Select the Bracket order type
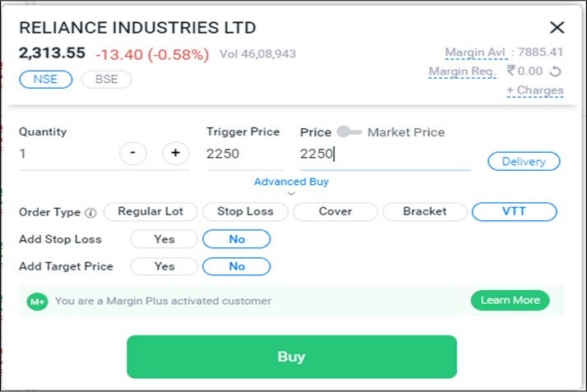The width and height of the screenshot is (587, 392). [x=424, y=211]
